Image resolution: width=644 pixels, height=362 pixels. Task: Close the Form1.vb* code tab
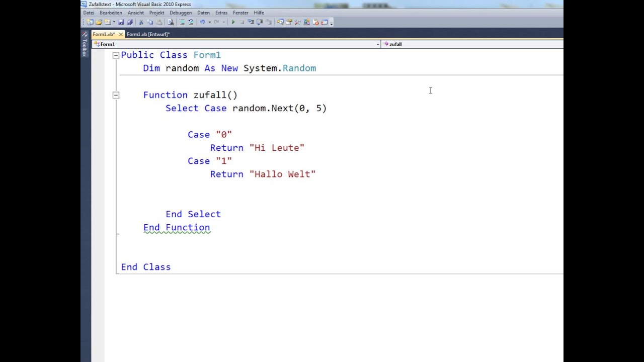point(121,34)
